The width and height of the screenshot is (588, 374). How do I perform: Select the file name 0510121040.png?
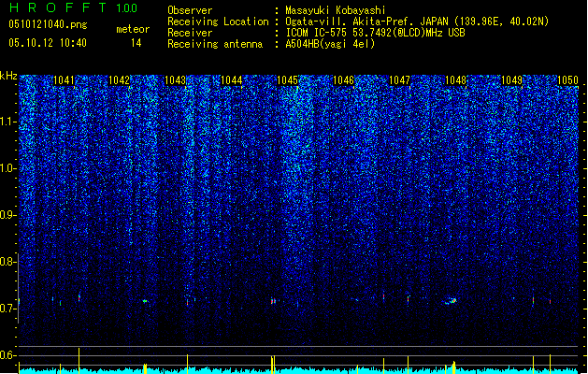coord(48,24)
